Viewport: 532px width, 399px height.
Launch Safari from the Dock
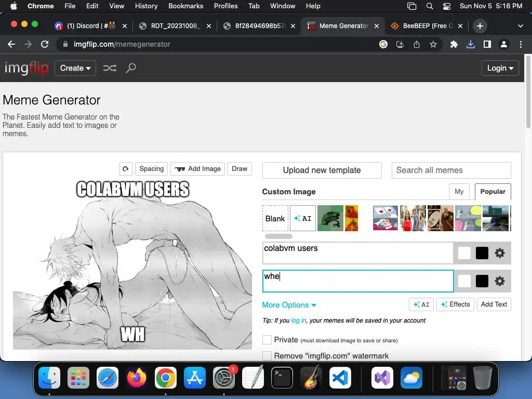(x=108, y=378)
